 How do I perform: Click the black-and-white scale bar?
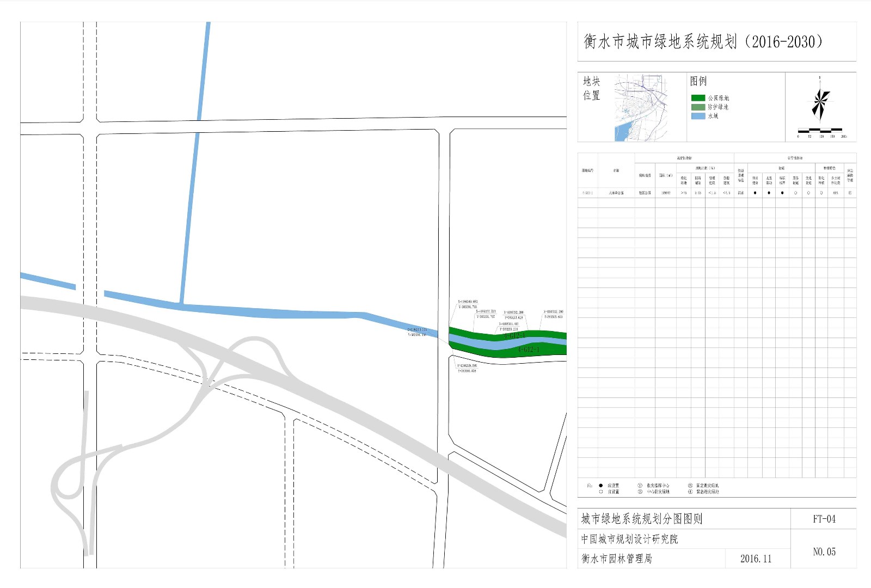point(820,130)
